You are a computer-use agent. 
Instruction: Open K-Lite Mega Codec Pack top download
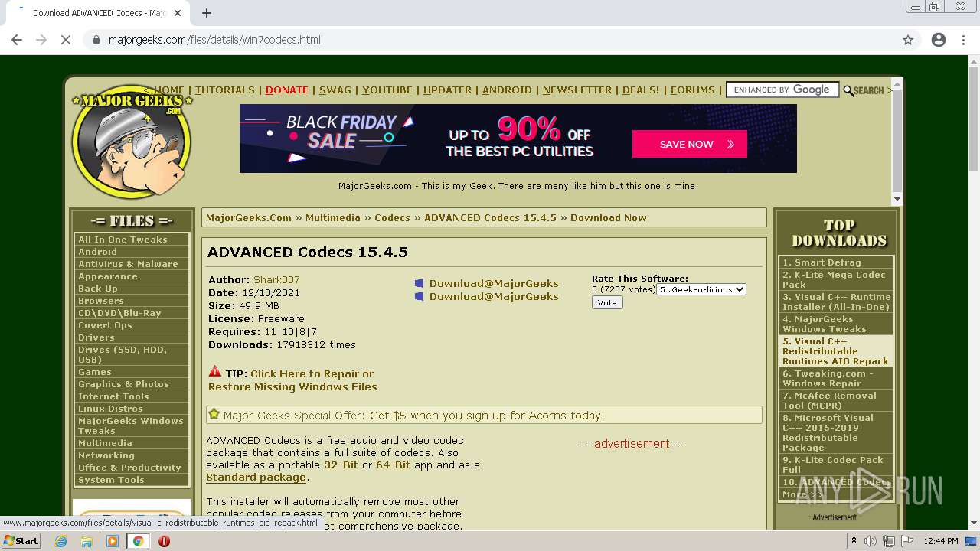click(836, 279)
